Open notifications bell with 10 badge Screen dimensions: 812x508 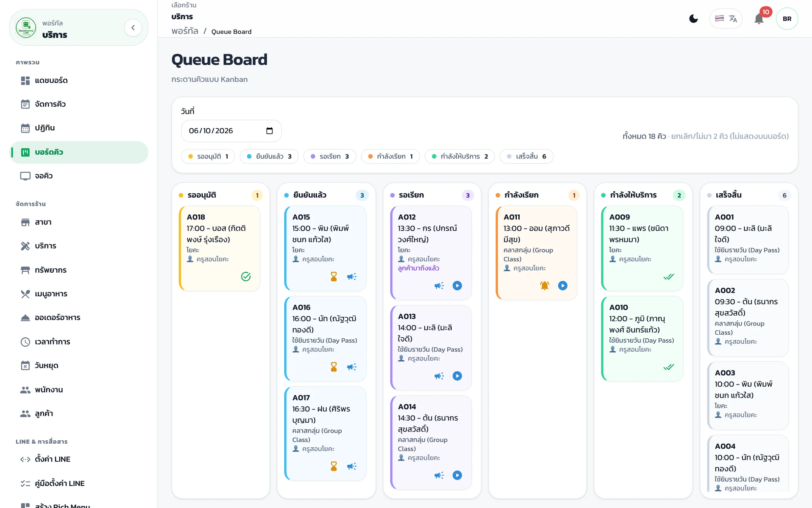759,19
